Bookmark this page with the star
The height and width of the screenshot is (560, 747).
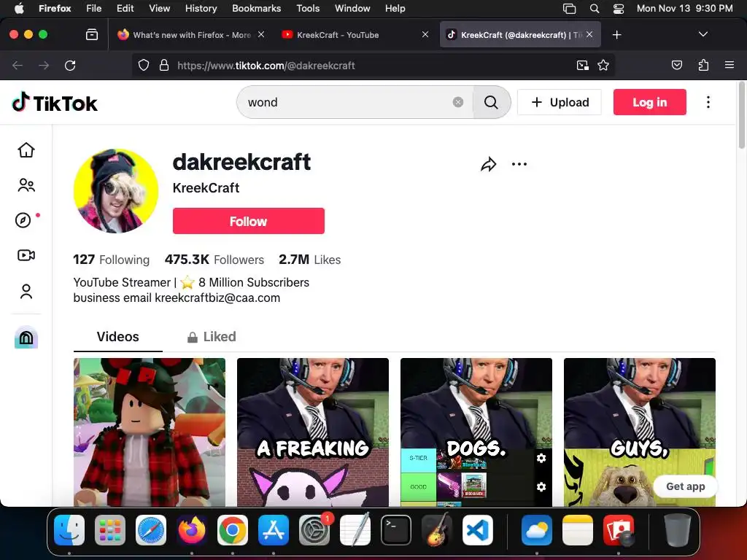pos(603,65)
